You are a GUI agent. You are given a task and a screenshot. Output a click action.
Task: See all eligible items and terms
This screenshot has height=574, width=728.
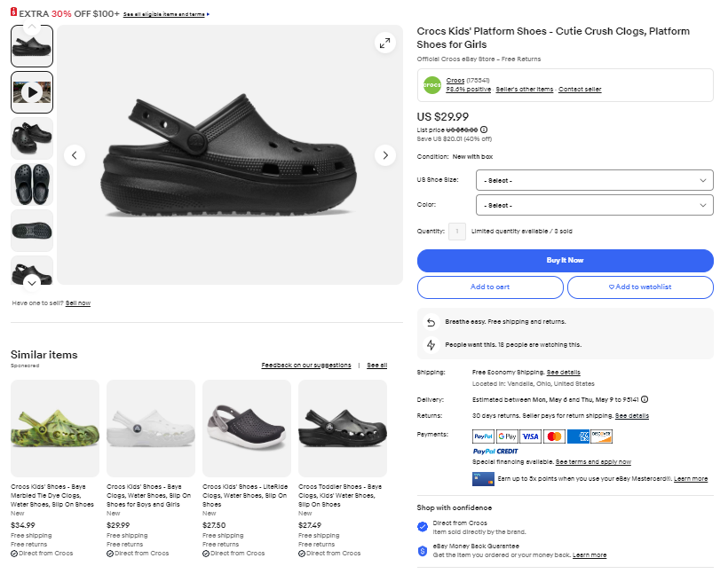click(164, 14)
